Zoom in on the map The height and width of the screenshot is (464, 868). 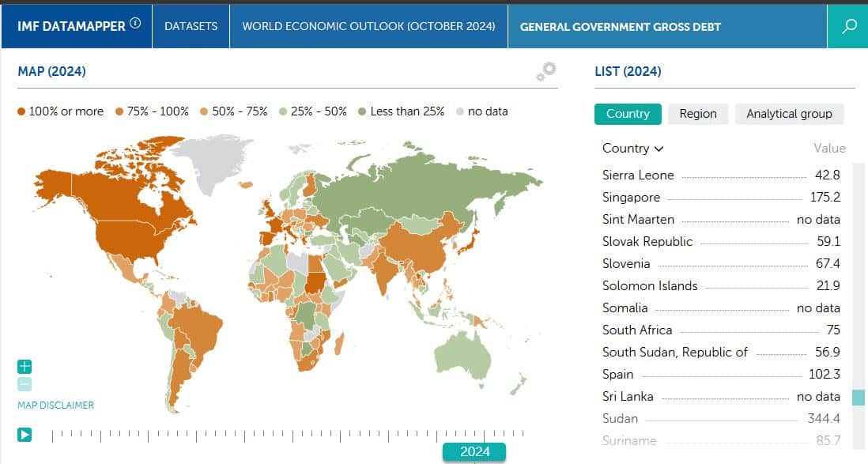[x=25, y=367]
